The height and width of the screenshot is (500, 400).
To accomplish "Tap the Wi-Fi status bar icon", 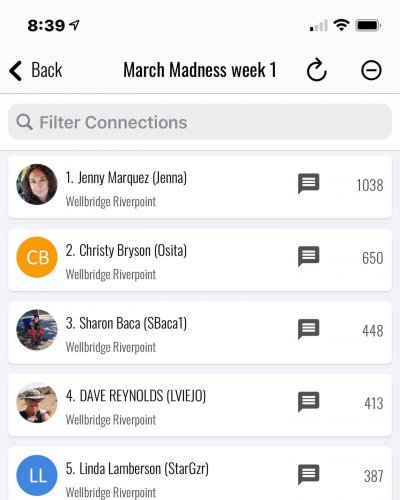I will tap(341, 25).
